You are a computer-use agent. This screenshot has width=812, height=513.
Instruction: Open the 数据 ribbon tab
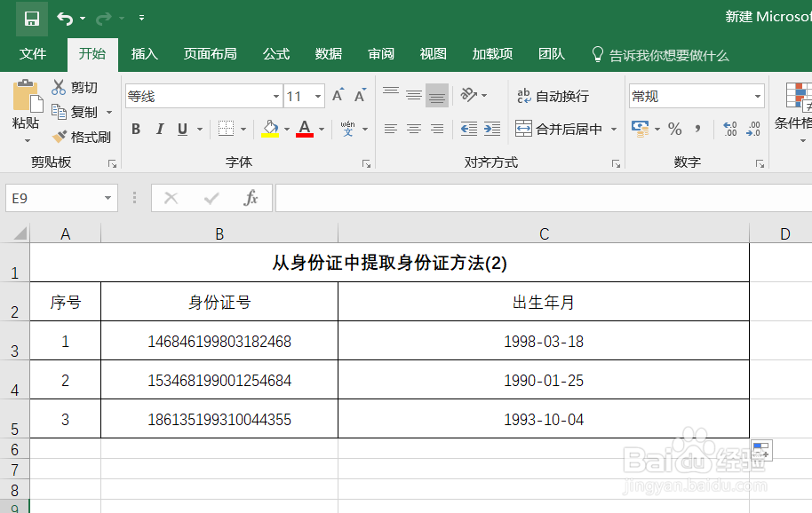pos(328,53)
